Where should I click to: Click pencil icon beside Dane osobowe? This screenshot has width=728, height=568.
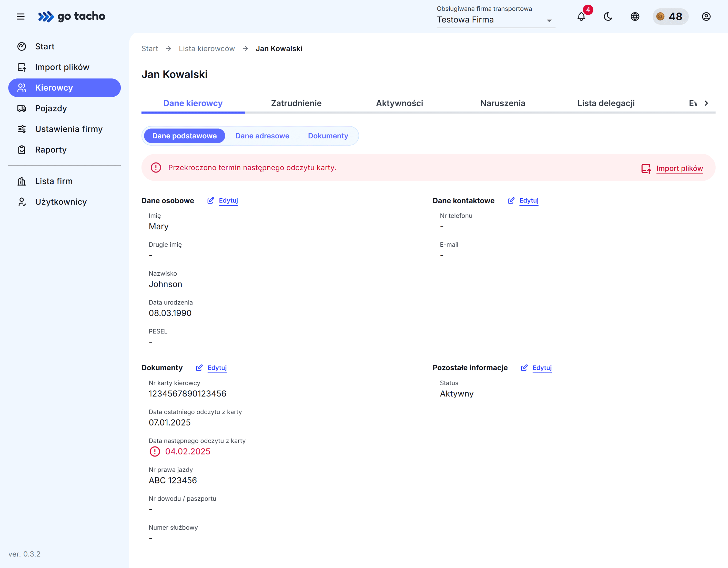211,201
